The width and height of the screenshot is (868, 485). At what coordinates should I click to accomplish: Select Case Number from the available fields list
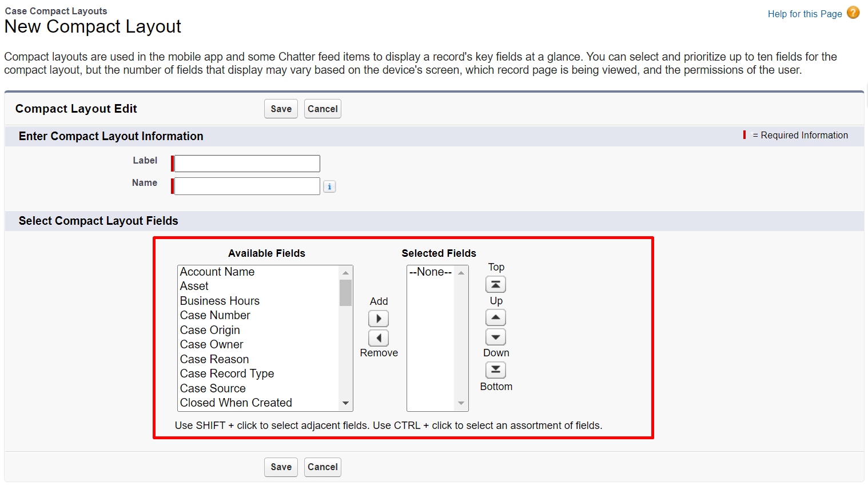[215, 315]
